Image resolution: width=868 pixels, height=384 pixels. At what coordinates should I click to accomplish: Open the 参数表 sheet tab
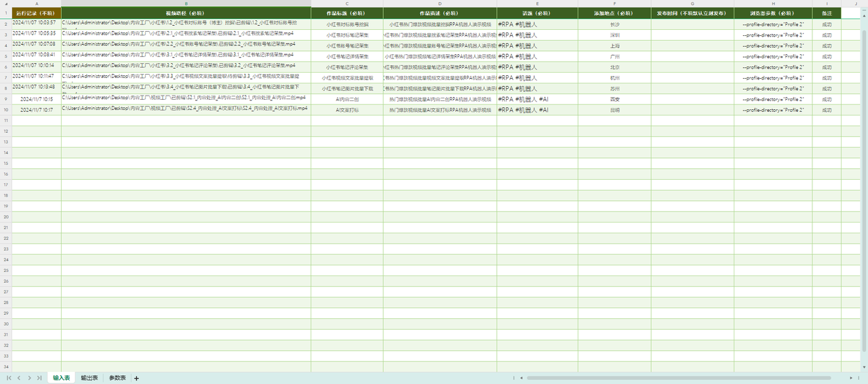pos(117,378)
